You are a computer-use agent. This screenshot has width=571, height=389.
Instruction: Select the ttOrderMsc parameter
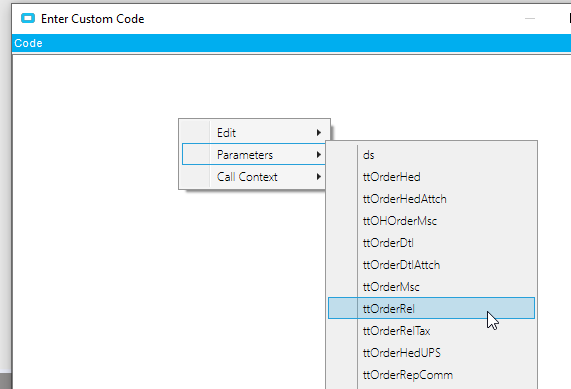[x=432, y=287]
